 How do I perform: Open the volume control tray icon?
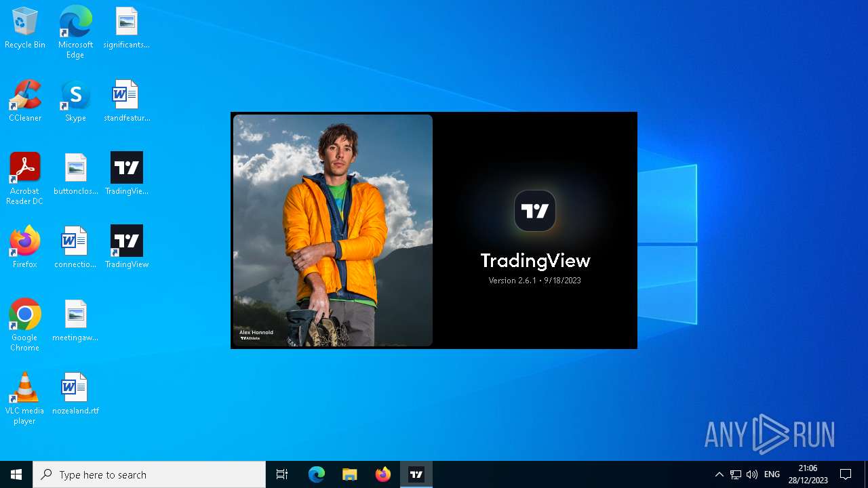(751, 474)
